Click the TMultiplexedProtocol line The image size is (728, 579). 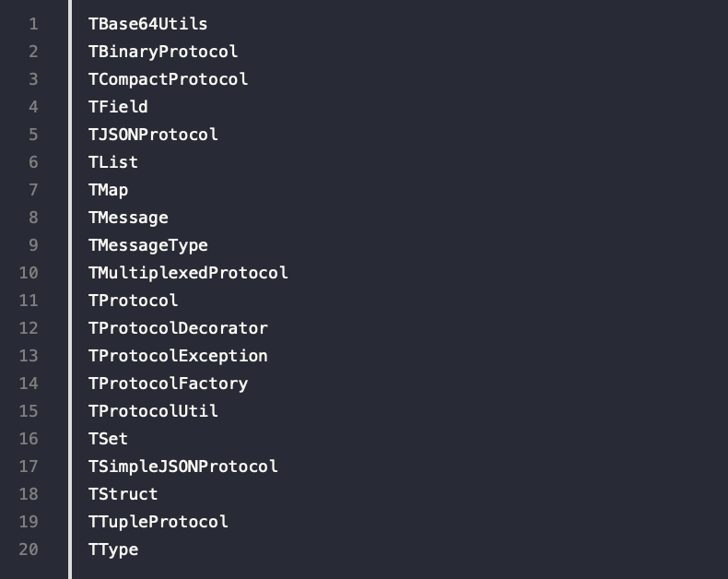tap(188, 273)
